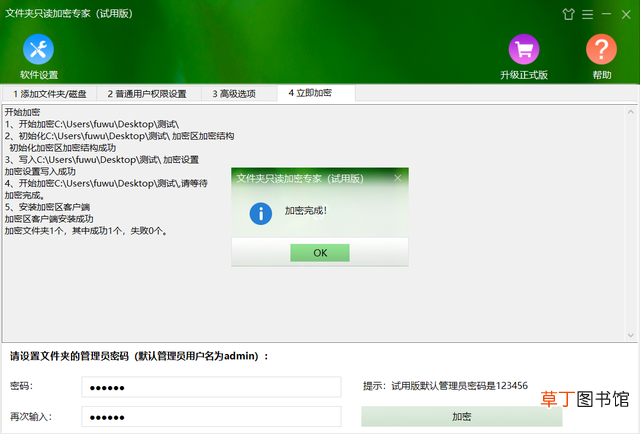Switch to 1 添加文件夹/磁盘 tab
The height and width of the screenshot is (434, 640).
(x=49, y=94)
